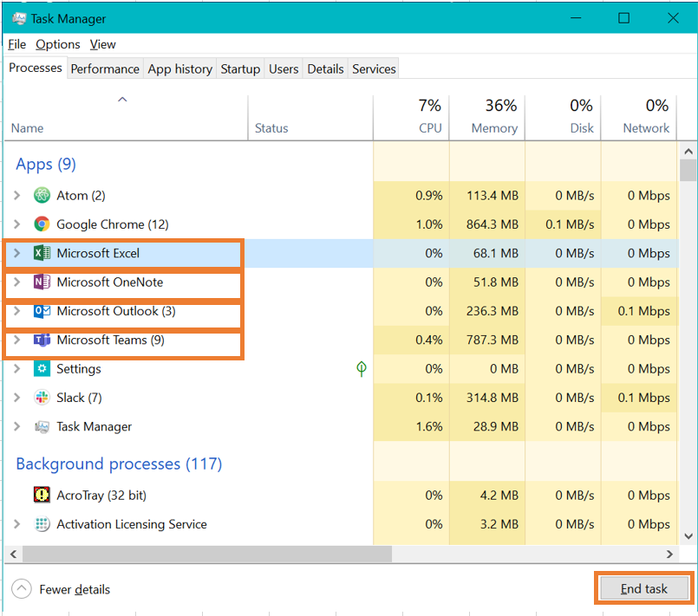698x616 pixels.
Task: Click the vertical scrollbar up arrow
Action: 688,152
